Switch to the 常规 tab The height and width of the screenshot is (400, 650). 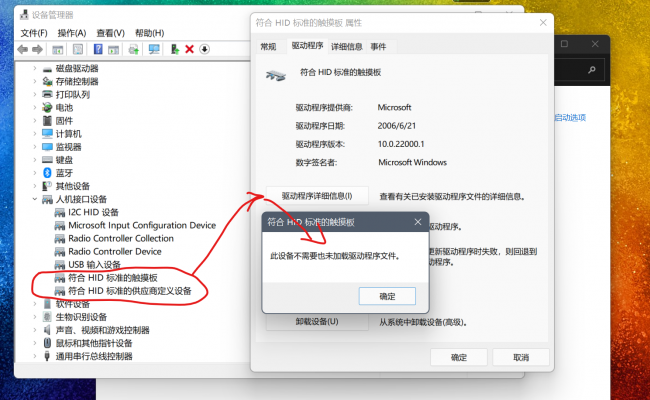click(x=268, y=46)
